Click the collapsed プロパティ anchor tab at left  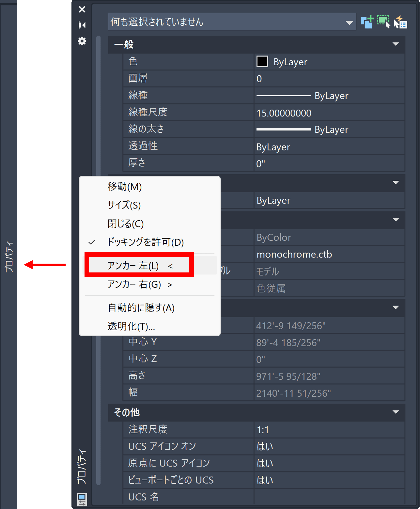pyautogui.click(x=8, y=257)
